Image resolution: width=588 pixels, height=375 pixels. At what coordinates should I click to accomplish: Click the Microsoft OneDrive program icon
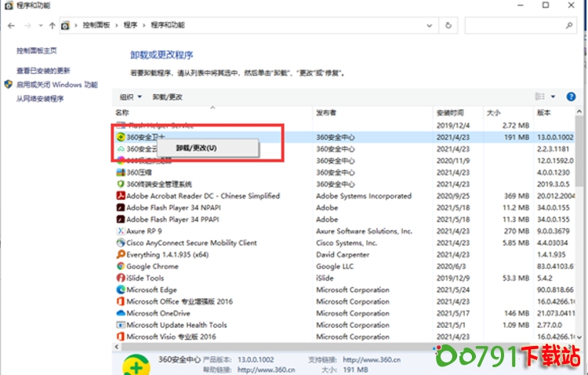coord(121,313)
